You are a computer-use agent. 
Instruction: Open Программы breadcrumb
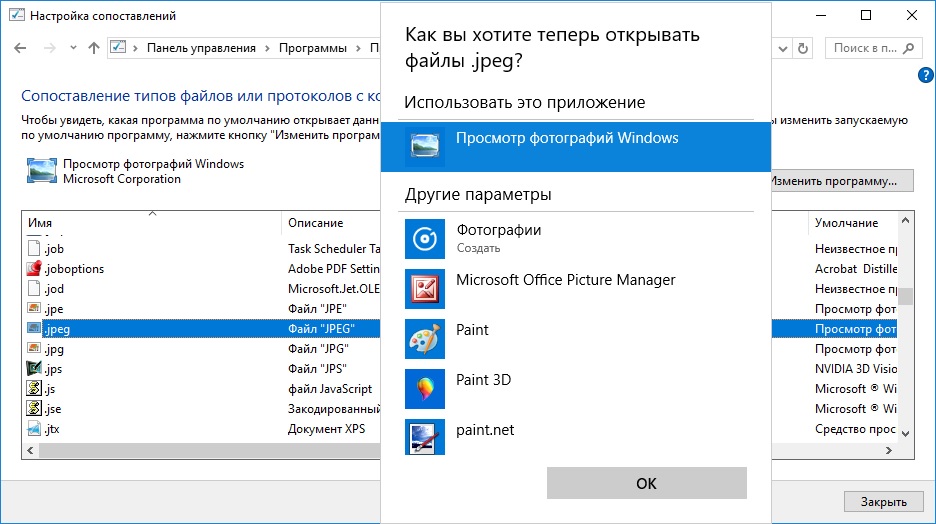click(x=313, y=48)
